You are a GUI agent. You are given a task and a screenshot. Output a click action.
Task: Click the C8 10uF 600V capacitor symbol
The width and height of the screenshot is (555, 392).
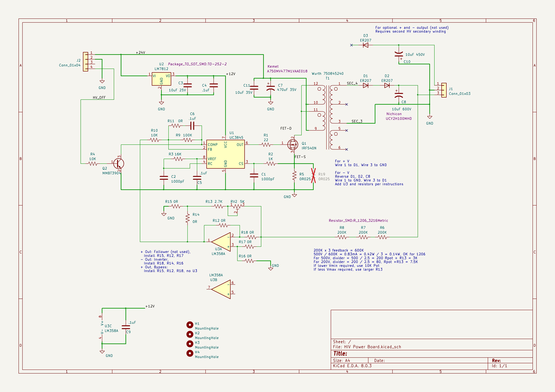pos(399,95)
